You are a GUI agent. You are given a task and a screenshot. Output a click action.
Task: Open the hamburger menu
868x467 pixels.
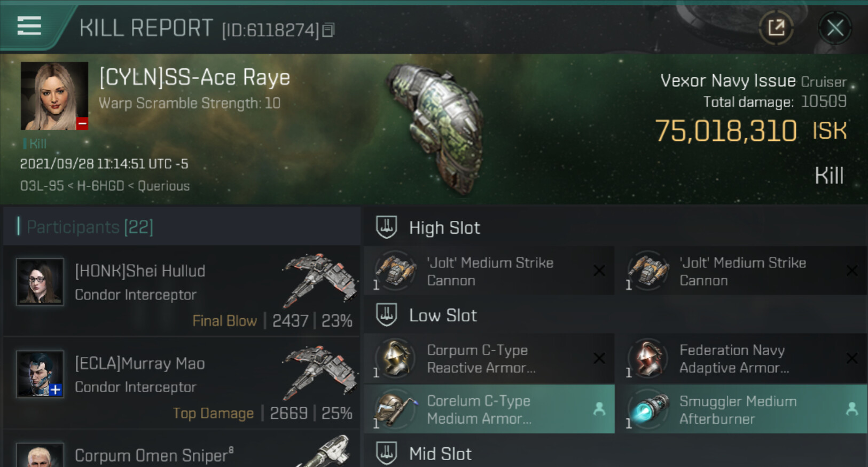click(29, 26)
